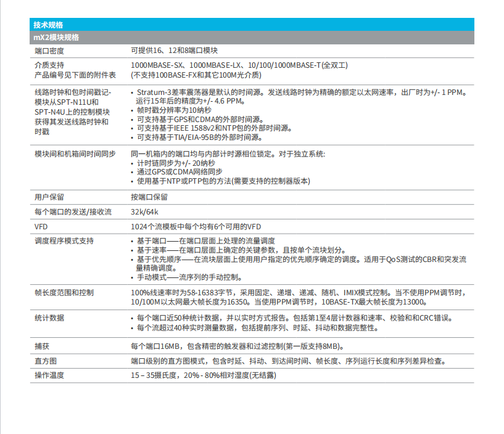Screen dimensions: 504x434
Task: Select the VFD row label
Action: pyautogui.click(x=41, y=226)
